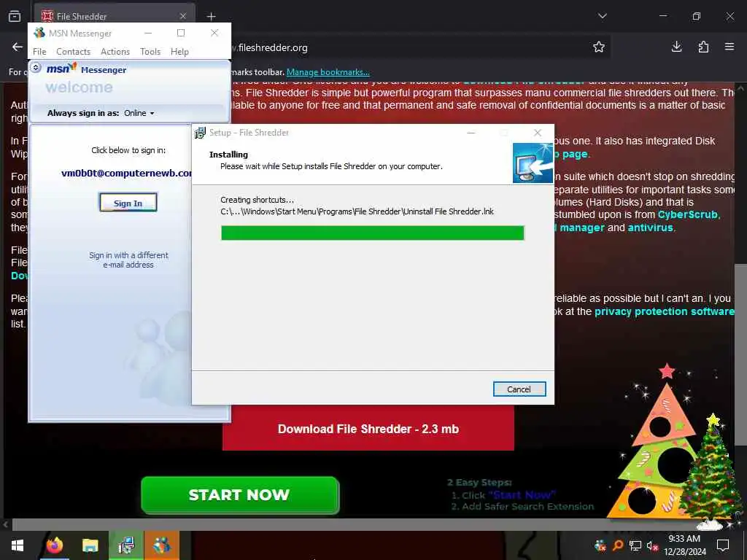Select the File Shredder browser tab
Image resolution: width=747 pixels, height=560 pixels.
pyautogui.click(x=115, y=16)
